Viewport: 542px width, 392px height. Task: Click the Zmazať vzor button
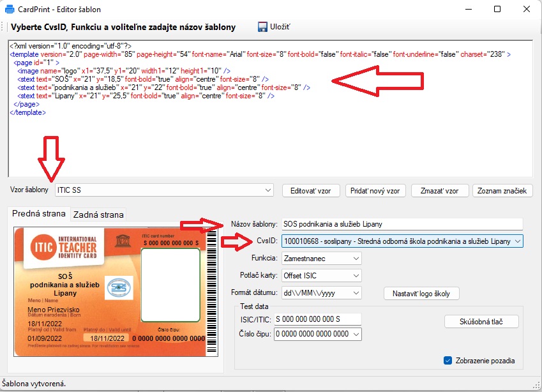tap(440, 191)
